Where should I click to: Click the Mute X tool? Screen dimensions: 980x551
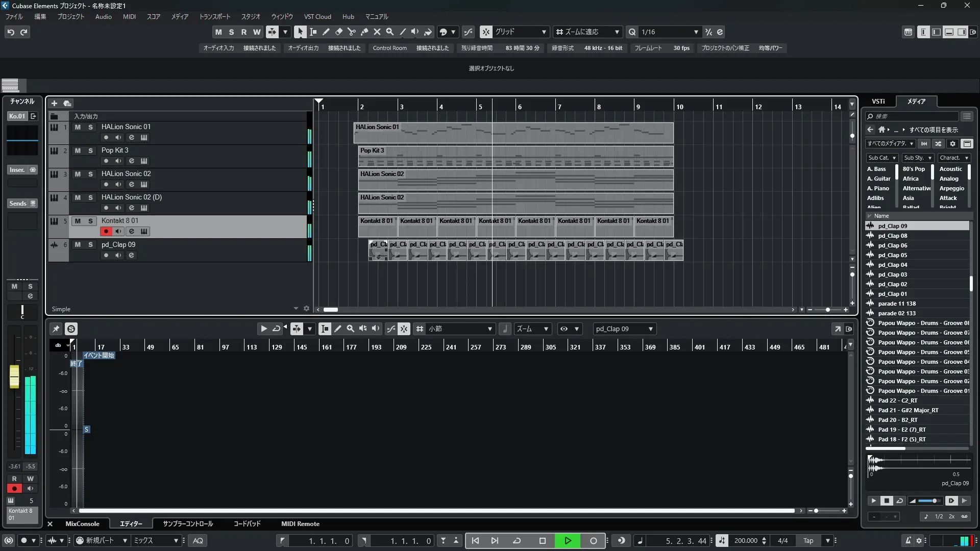click(377, 32)
